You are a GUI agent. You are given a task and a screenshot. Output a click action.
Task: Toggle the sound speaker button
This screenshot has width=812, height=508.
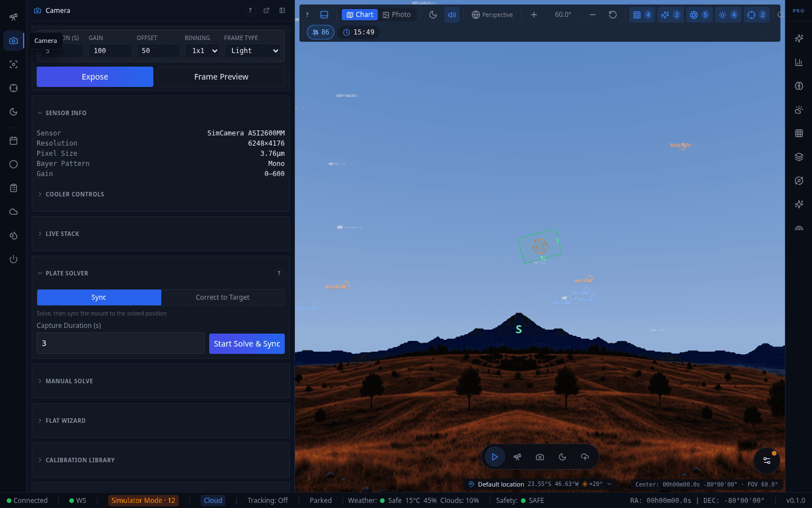tap(452, 15)
